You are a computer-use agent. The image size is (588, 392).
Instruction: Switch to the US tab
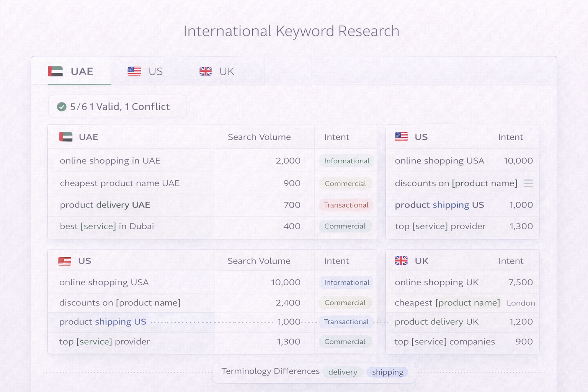coord(147,71)
